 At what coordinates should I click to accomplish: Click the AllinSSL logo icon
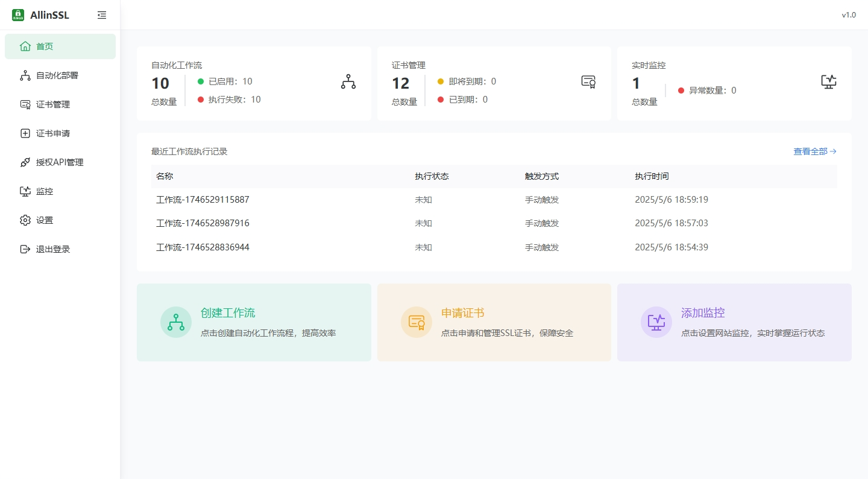click(x=17, y=14)
